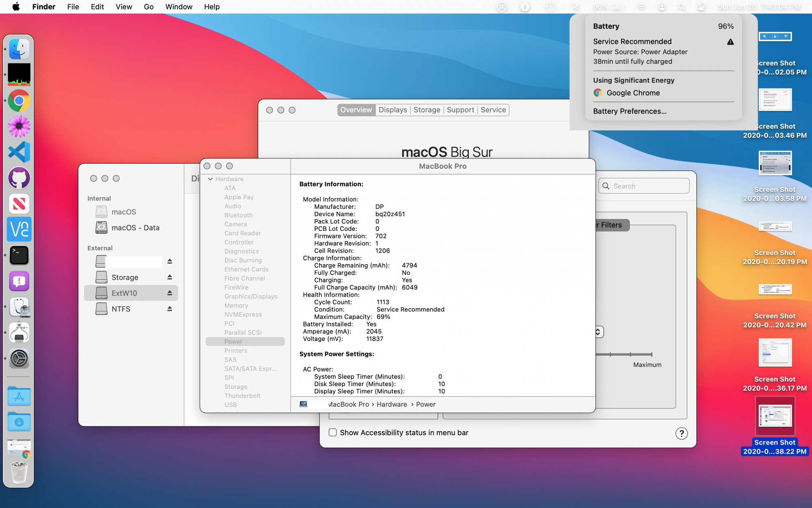This screenshot has height=508, width=812.
Task: Select Graphics/Displays in hardware list
Action: point(251,297)
